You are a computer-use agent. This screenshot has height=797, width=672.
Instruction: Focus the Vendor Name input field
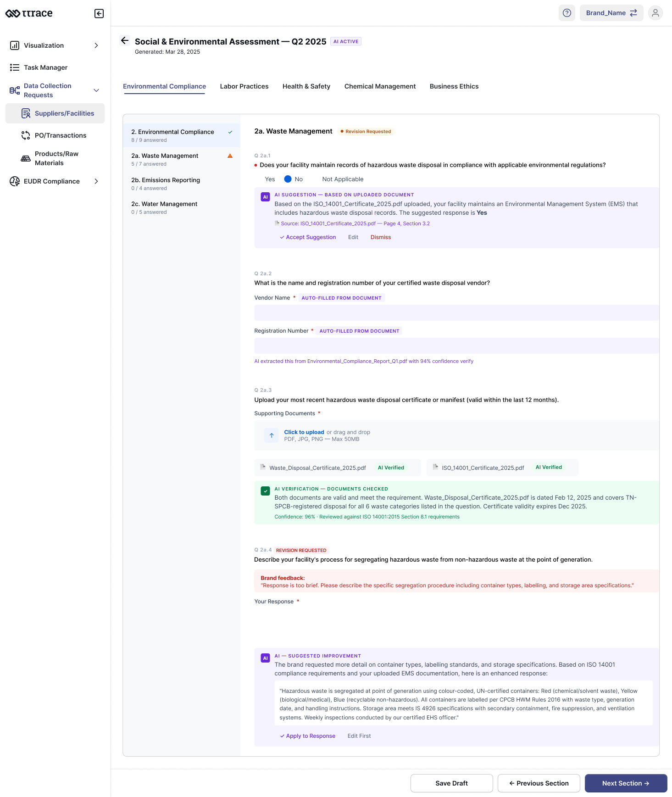(x=456, y=312)
